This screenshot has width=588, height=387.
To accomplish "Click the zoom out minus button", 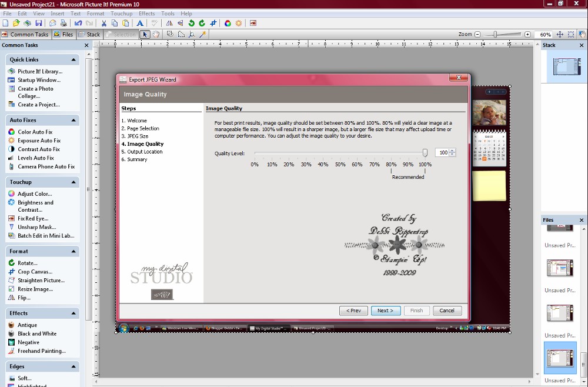I will coord(477,35).
